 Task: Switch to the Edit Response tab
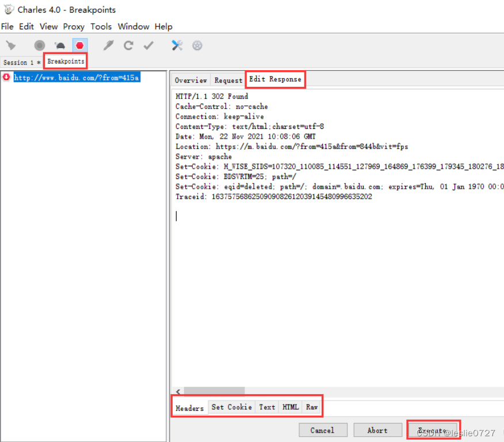pos(275,80)
